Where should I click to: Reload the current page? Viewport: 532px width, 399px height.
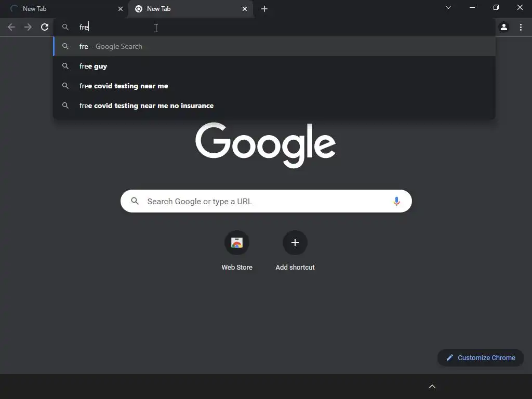[x=45, y=27]
